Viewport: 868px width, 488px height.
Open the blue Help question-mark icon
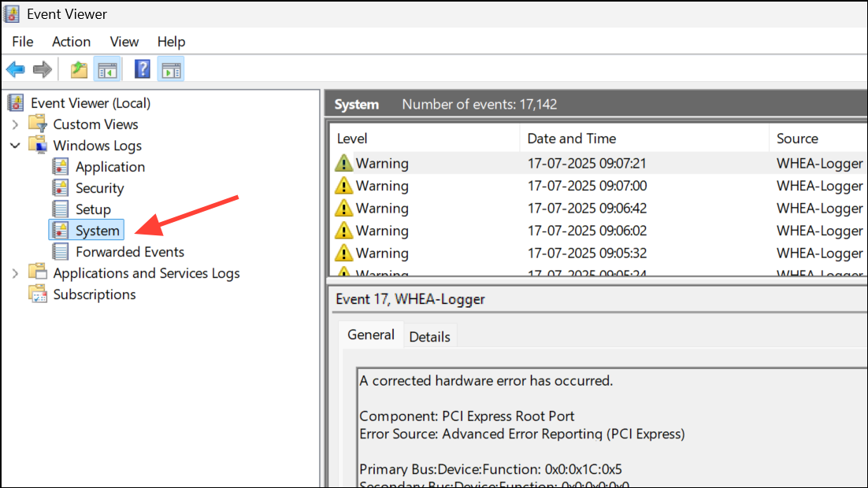coord(143,69)
